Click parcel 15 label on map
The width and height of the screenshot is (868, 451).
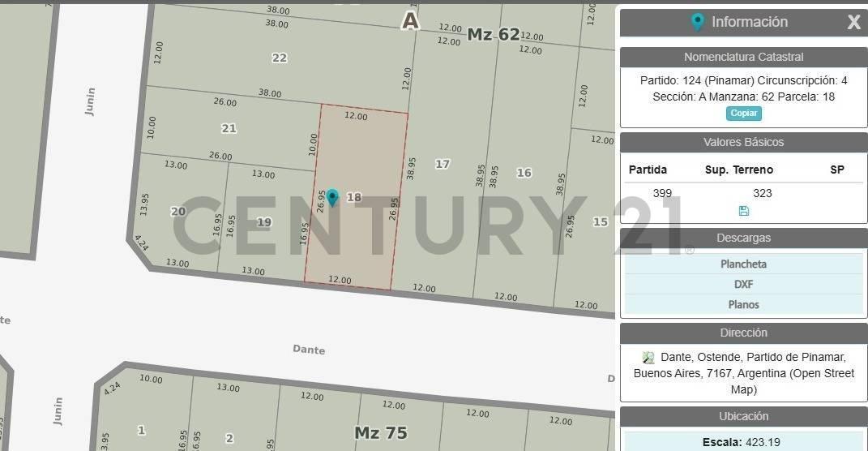(601, 221)
